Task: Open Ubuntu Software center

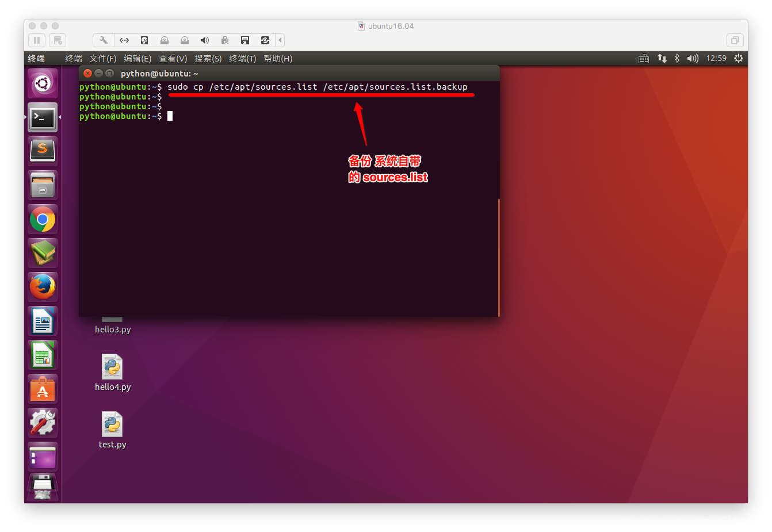Action: click(43, 389)
